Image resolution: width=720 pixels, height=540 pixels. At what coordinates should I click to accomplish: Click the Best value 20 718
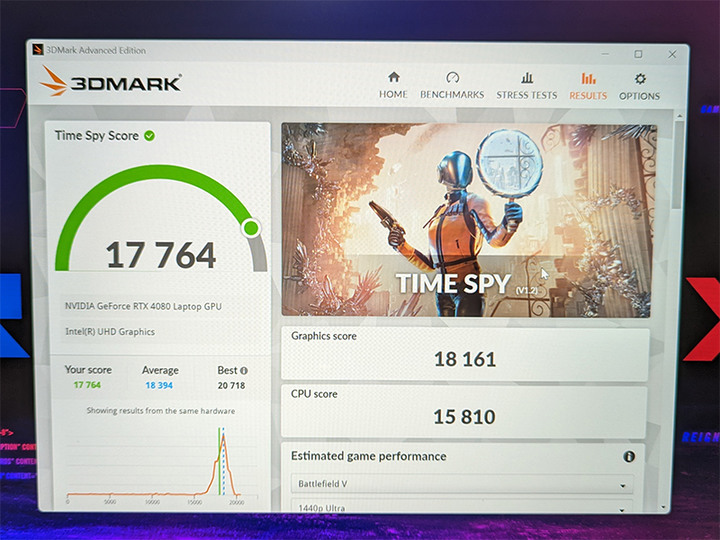coord(231,385)
